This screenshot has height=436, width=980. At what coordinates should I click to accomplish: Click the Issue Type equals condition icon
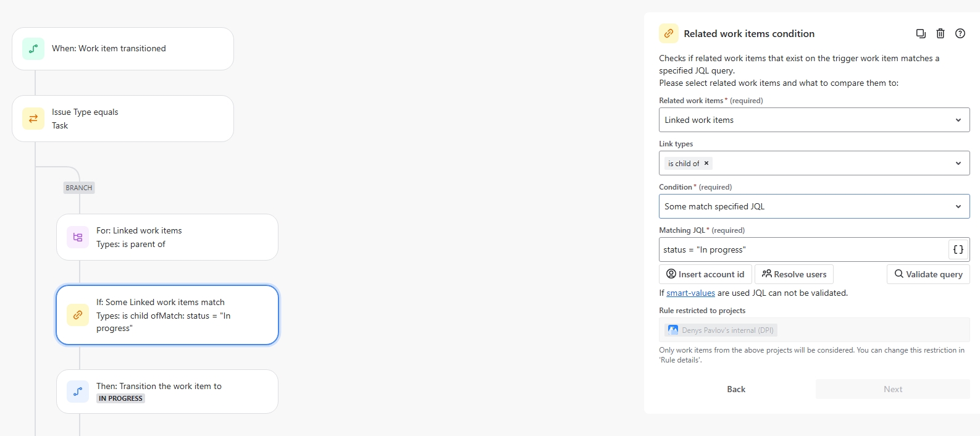33,119
